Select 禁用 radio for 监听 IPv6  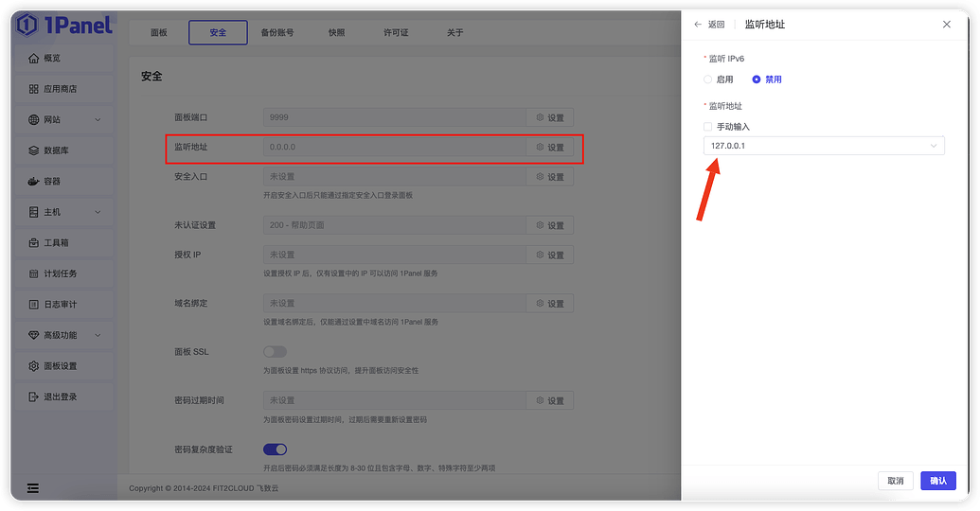click(767, 79)
